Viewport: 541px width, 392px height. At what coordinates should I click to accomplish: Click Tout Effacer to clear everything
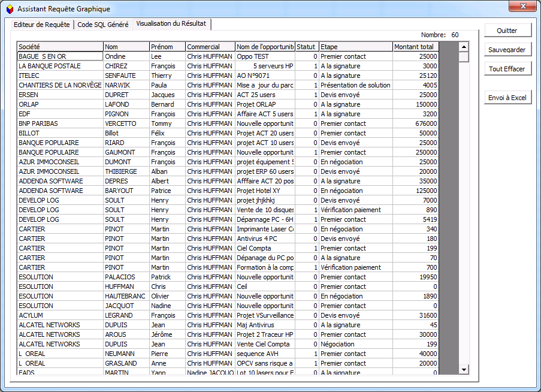click(x=507, y=69)
